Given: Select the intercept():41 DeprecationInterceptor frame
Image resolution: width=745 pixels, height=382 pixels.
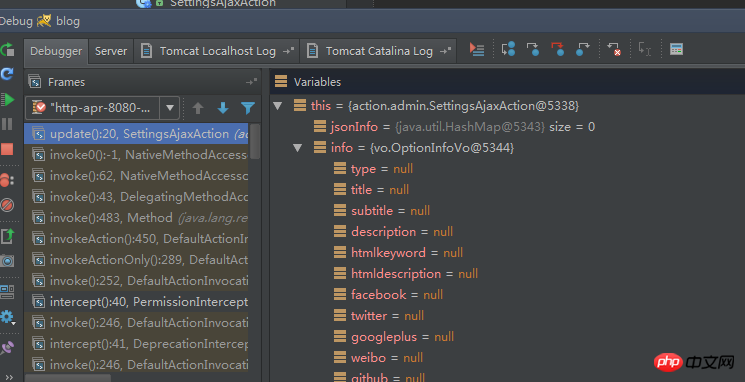Looking at the screenshot, I should (136, 344).
